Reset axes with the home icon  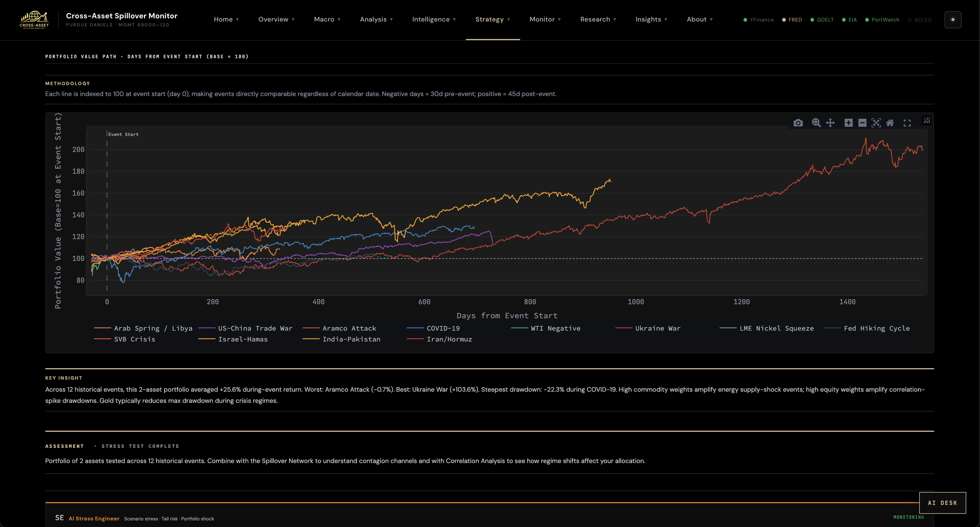coord(890,123)
